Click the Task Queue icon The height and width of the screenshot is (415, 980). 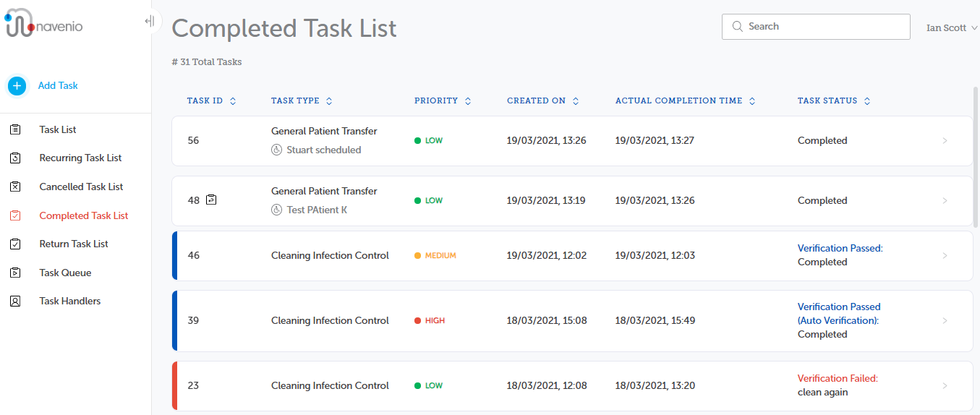[x=15, y=273]
